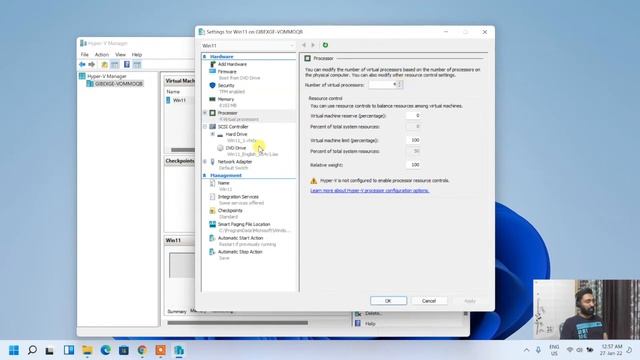Open Hyper-V processor configuration learn more link
Screen dimensions: 640x360
tap(369, 191)
